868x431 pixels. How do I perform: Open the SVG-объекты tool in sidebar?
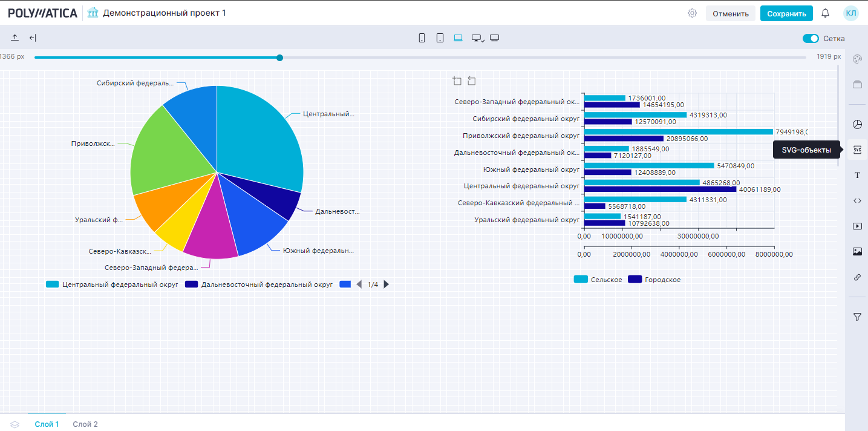click(x=857, y=150)
